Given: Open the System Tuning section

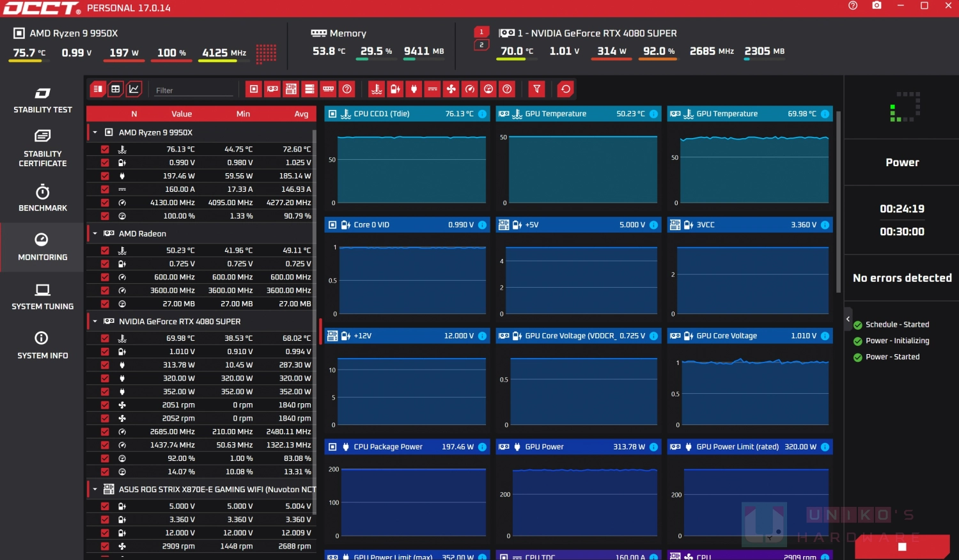Looking at the screenshot, I should point(42,297).
